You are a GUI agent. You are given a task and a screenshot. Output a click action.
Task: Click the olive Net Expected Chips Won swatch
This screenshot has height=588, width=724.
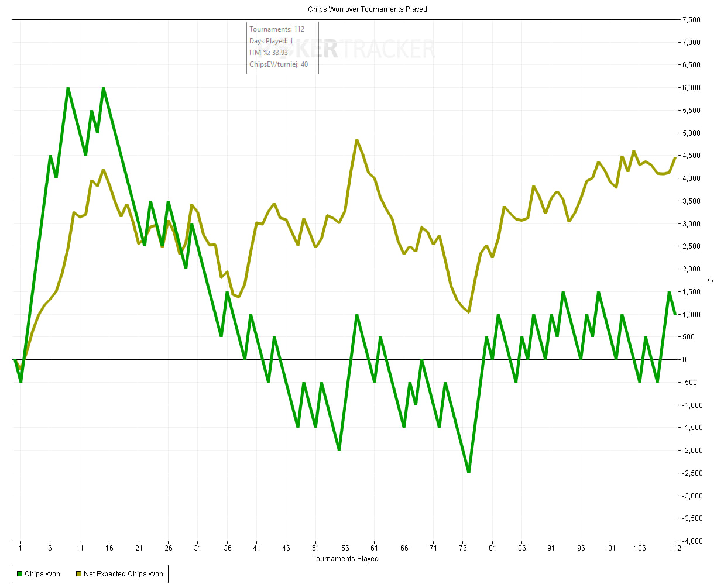click(x=78, y=574)
